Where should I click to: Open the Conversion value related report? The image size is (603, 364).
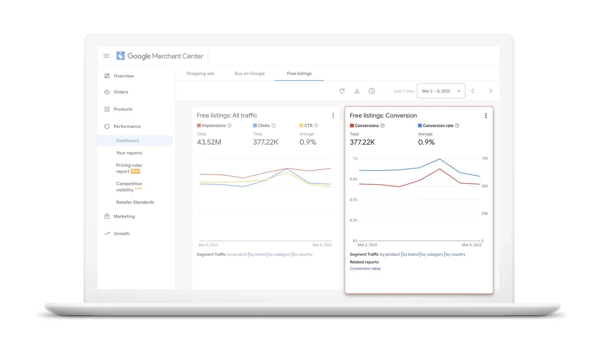(365, 269)
